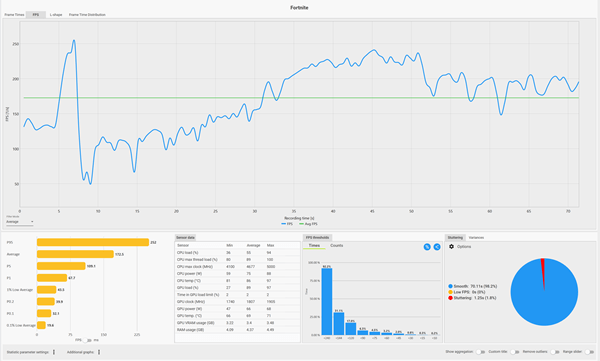Viewport: 600px width, 361px height.
Task: Click the Recording time [s] axis label
Action: tap(299, 218)
